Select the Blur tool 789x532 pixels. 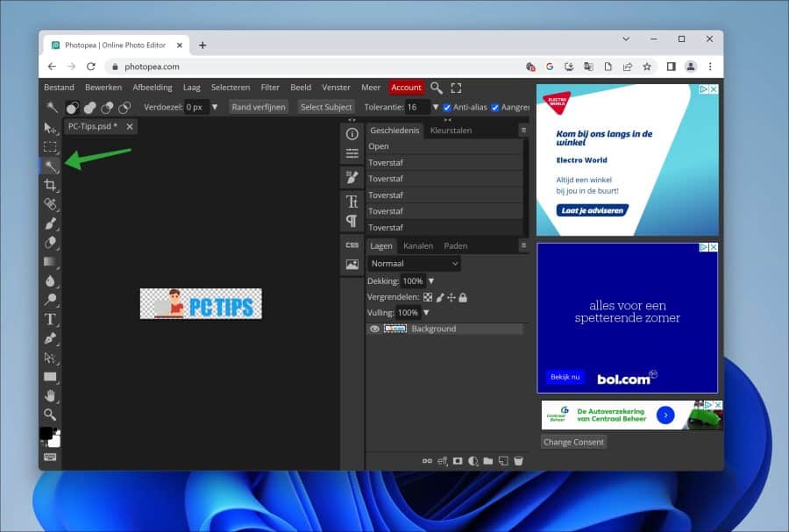(50, 280)
